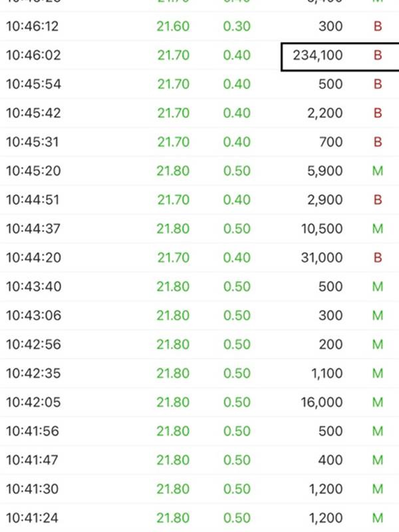The image size is (399, 532).
Task: Click the green M marker at 10:45:20
Action: (378, 171)
